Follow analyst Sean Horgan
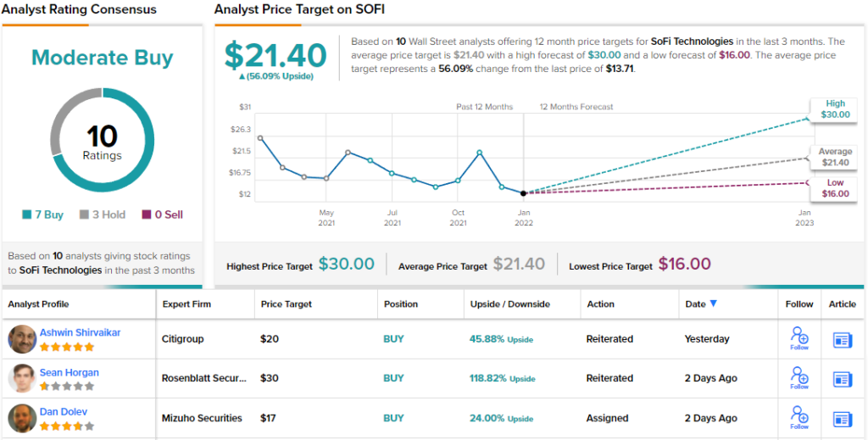Image resolution: width=868 pixels, height=440 pixels. tap(799, 377)
